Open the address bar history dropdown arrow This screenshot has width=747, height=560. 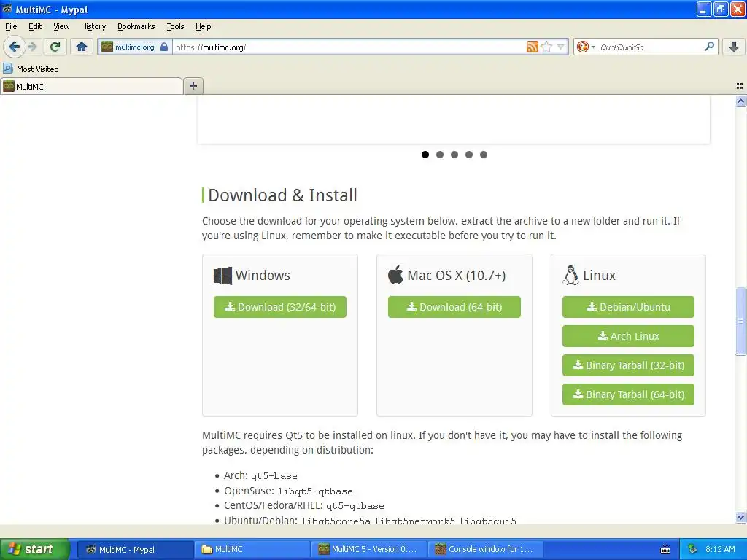pos(561,47)
